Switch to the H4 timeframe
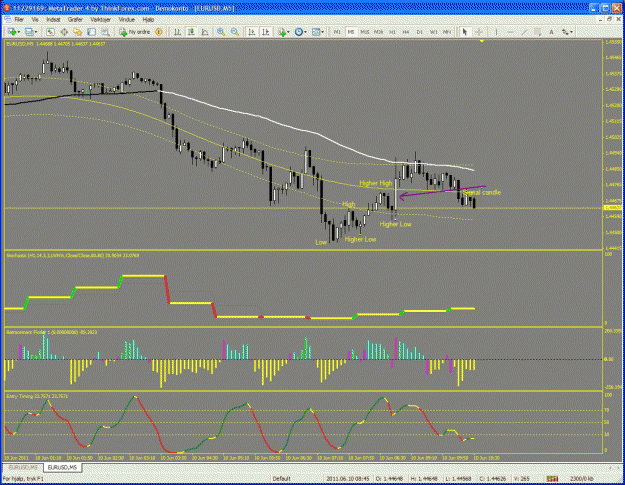625x485 pixels. click(x=406, y=32)
